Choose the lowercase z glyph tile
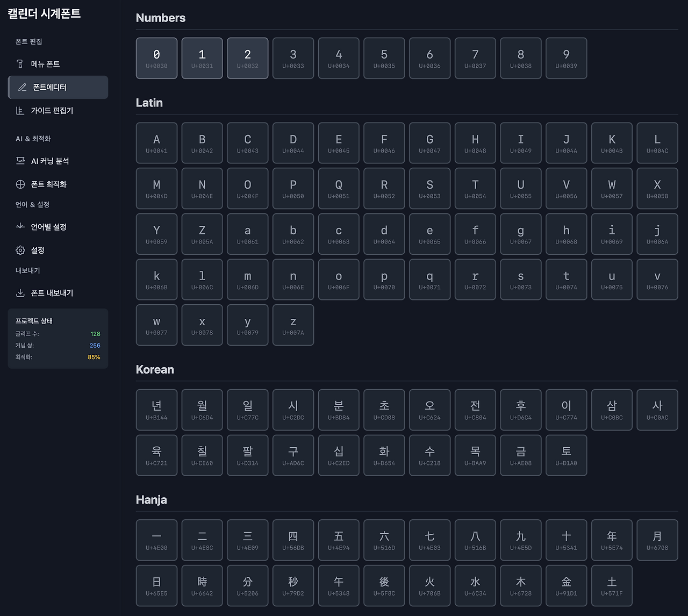 click(293, 325)
